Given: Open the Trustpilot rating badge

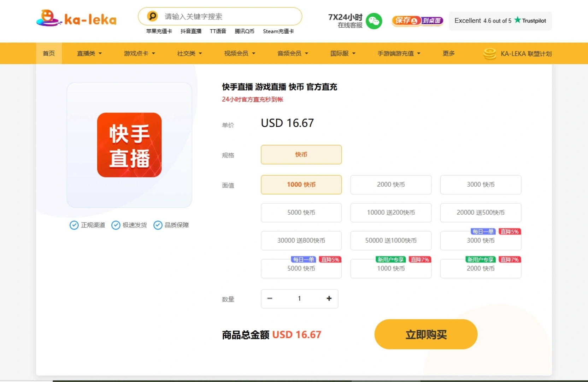Looking at the screenshot, I should (500, 21).
